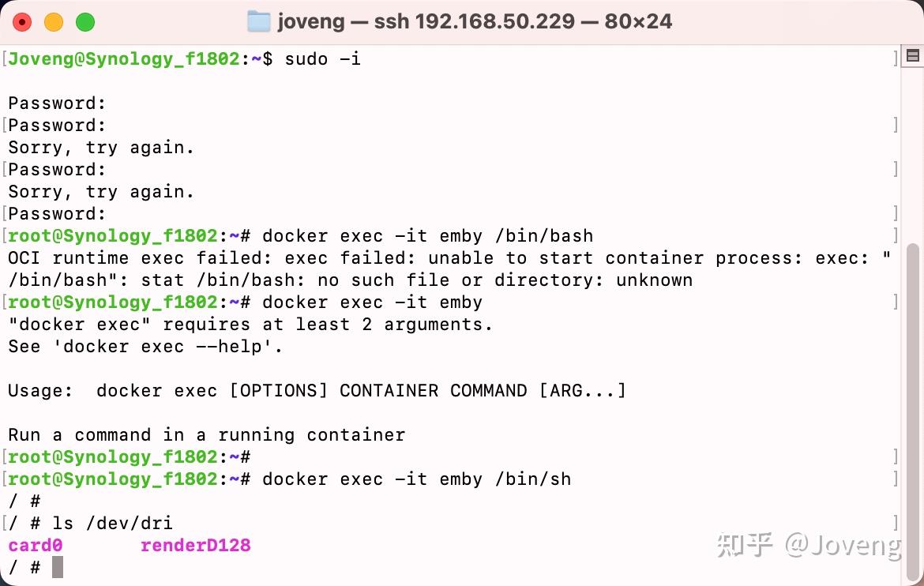Click the window title showing ssh 192.168.50.229

pyautogui.click(x=475, y=21)
